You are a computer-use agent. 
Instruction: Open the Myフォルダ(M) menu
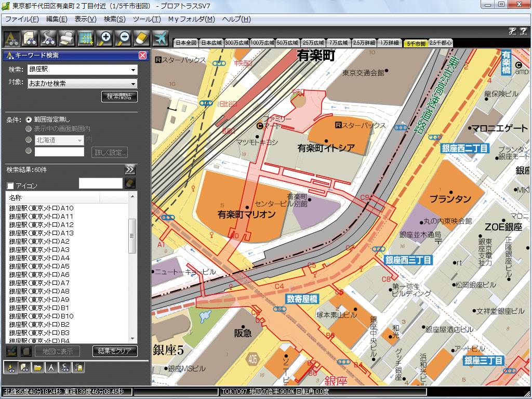click(x=191, y=19)
